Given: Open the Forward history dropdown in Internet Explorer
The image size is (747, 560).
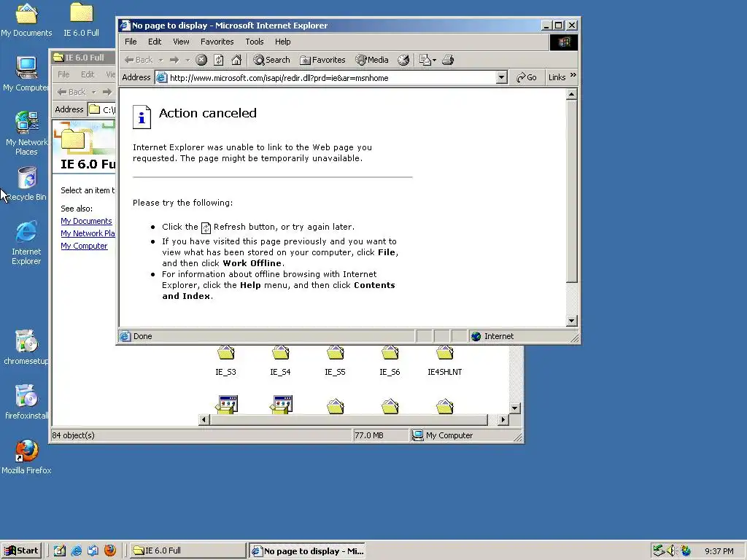Looking at the screenshot, I should pyautogui.click(x=187, y=60).
